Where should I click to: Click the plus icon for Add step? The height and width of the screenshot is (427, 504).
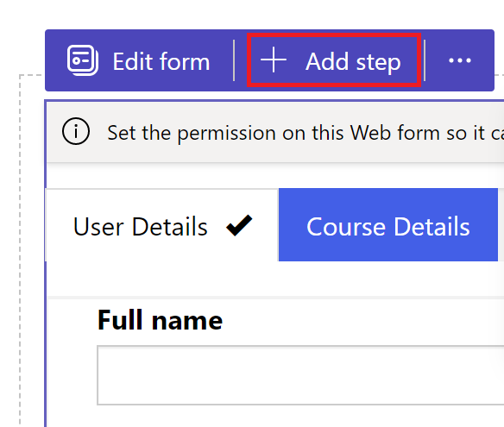tap(274, 60)
